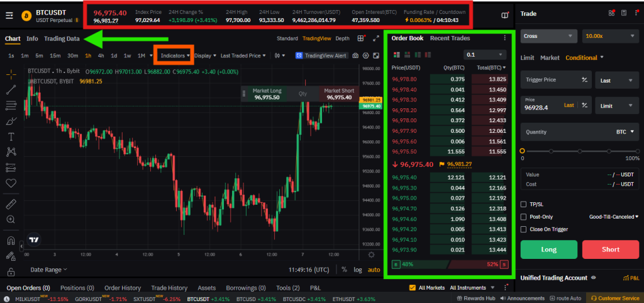Open the P&L chart icon link
644x303 pixels.
(631, 278)
